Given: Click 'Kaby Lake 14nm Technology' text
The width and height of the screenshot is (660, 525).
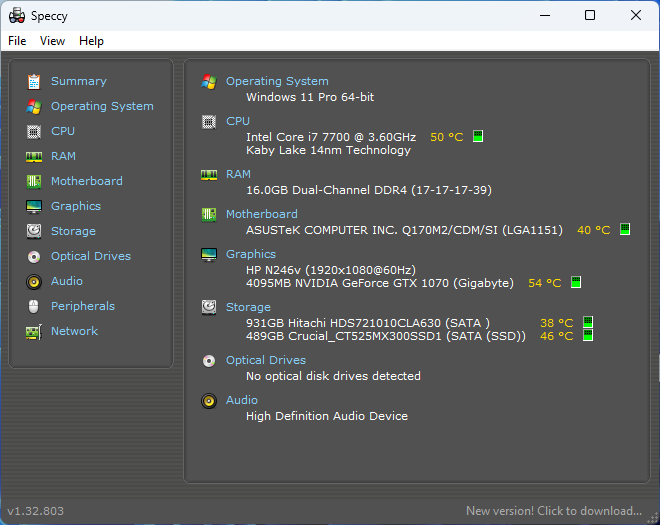Looking at the screenshot, I should tap(328, 150).
